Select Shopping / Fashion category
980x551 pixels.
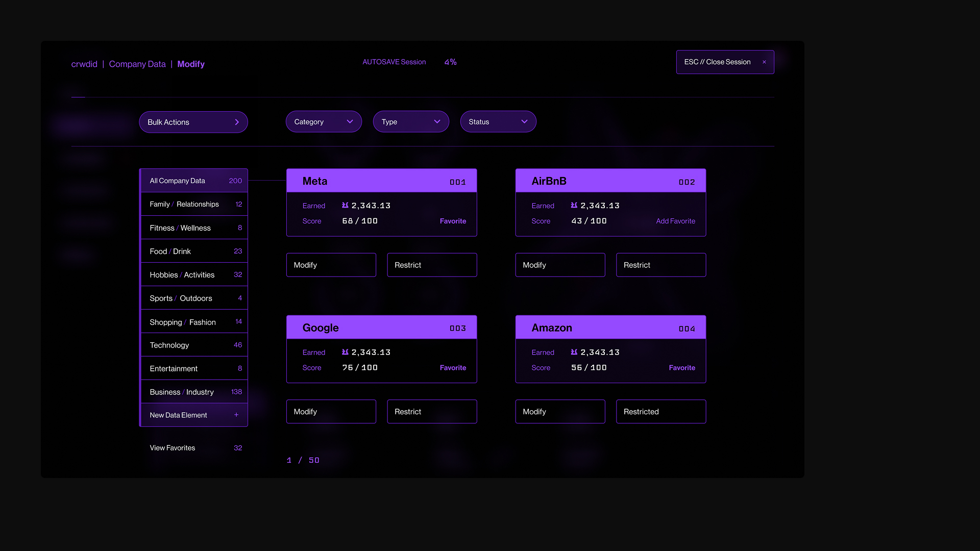[x=194, y=321]
